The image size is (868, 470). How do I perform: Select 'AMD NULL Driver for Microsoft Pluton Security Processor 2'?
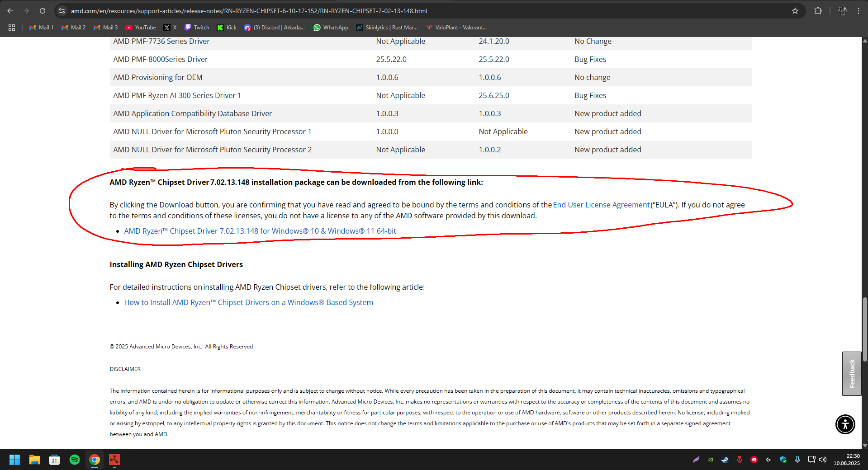[213, 150]
